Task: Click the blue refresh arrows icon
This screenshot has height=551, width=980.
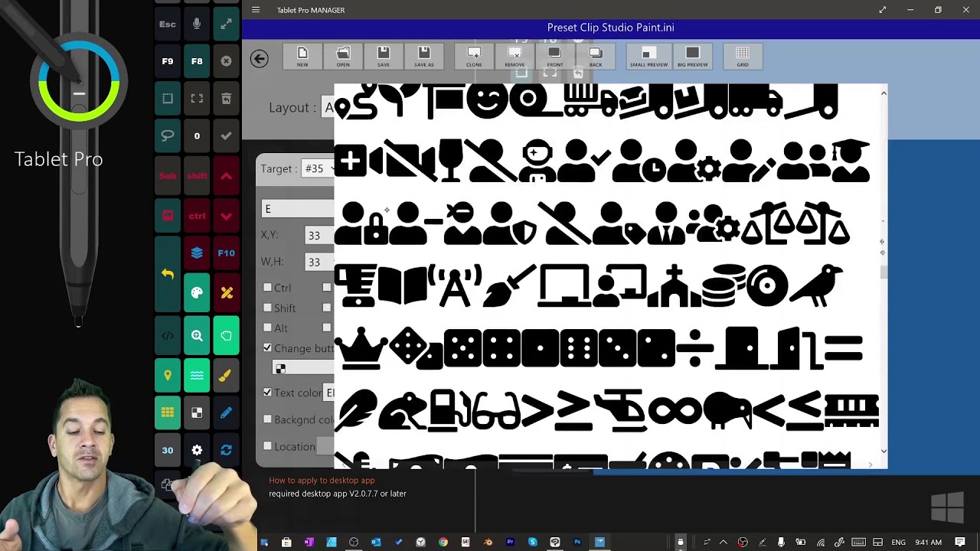Action: click(x=226, y=451)
